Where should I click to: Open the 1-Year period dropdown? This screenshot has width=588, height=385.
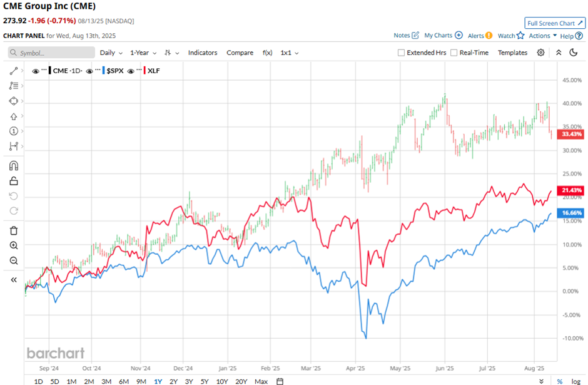[x=143, y=53]
